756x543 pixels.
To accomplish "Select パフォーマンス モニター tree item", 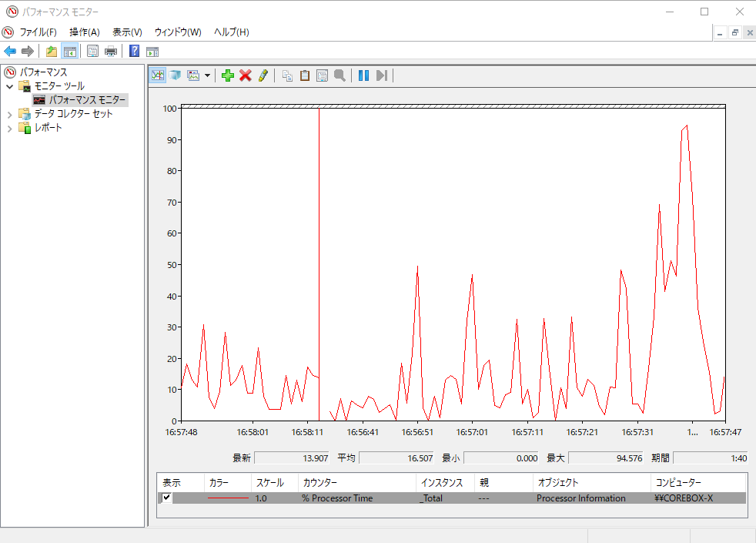I will coord(87,100).
